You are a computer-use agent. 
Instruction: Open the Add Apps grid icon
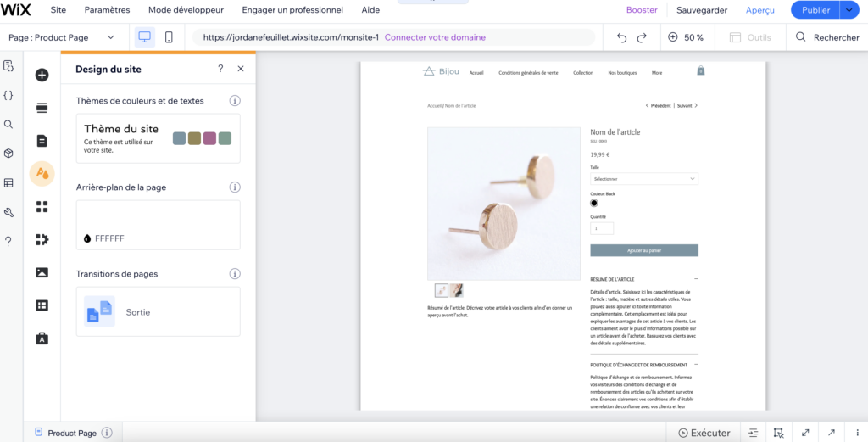pyautogui.click(x=42, y=207)
